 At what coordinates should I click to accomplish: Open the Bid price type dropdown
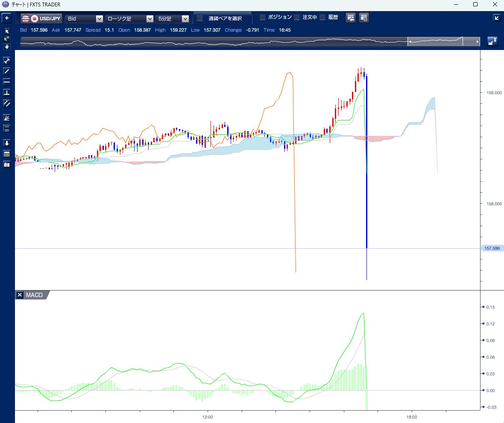pos(84,19)
